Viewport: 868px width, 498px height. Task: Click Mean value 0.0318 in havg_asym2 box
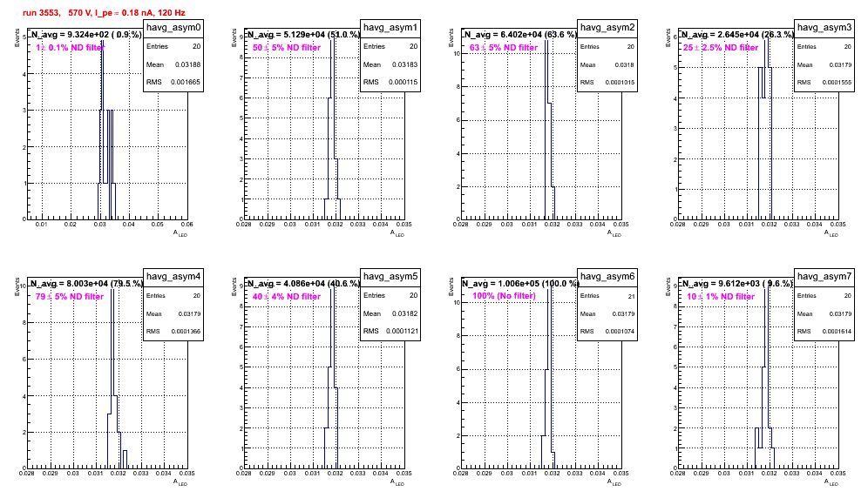(625, 64)
